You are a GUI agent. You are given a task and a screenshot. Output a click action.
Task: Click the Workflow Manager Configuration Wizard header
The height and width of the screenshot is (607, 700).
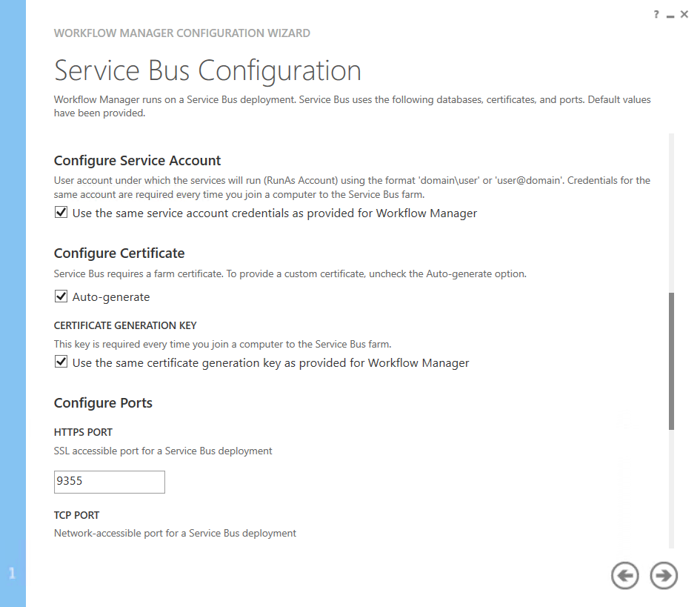click(x=182, y=33)
